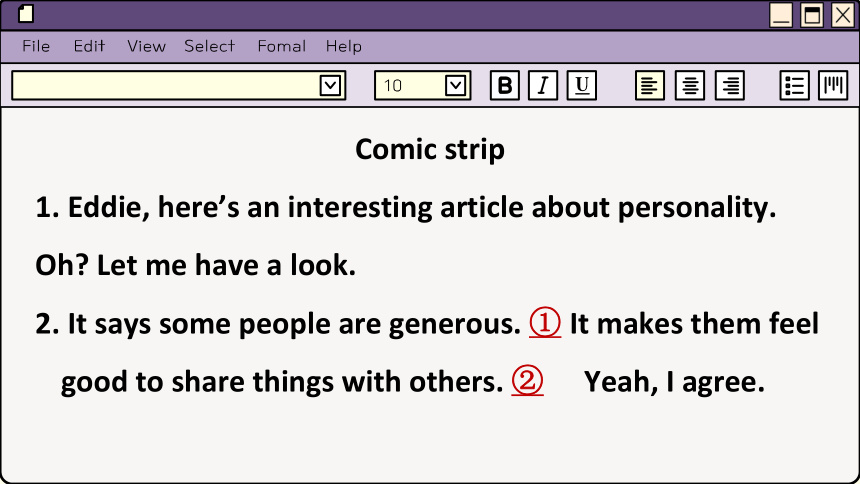Insert a bulleted list
This screenshot has width=860, height=484.
pyautogui.click(x=794, y=85)
